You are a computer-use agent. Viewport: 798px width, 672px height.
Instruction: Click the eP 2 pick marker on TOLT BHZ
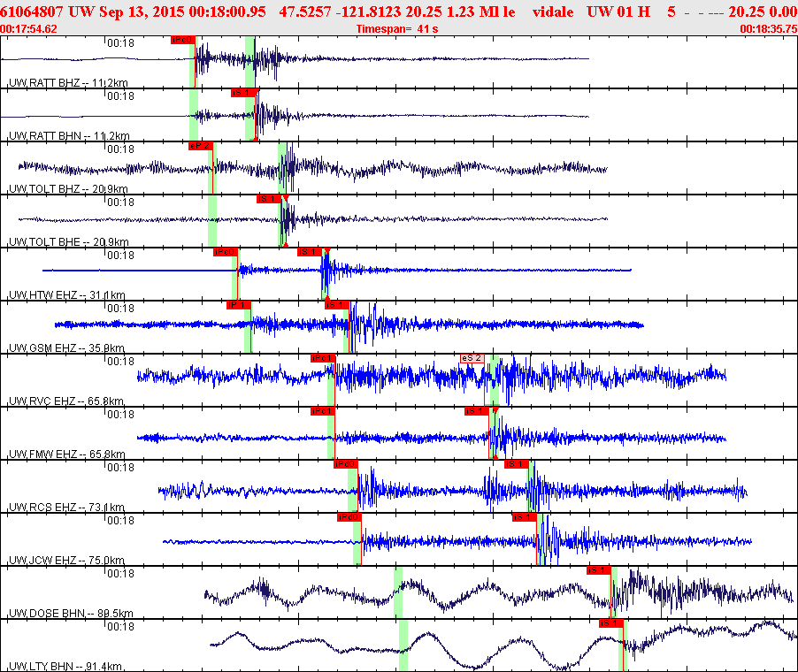tap(201, 146)
